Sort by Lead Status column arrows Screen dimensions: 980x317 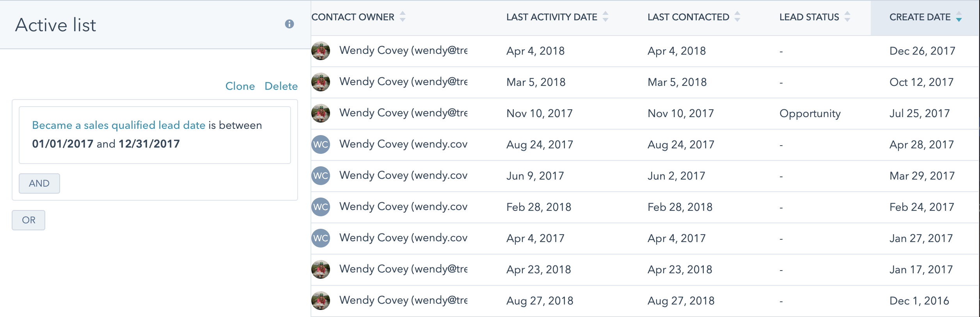click(847, 17)
